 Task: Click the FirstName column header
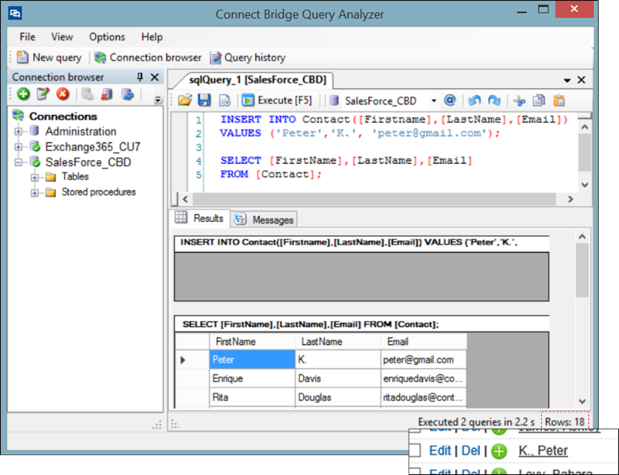click(x=252, y=342)
